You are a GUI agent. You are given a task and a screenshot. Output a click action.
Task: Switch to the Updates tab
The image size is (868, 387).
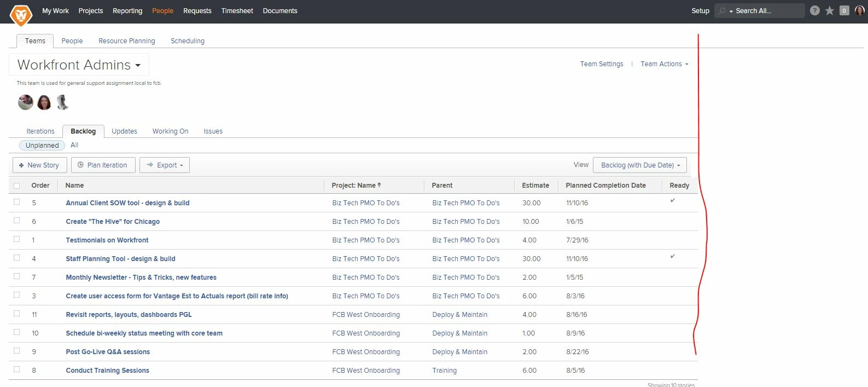tap(125, 131)
